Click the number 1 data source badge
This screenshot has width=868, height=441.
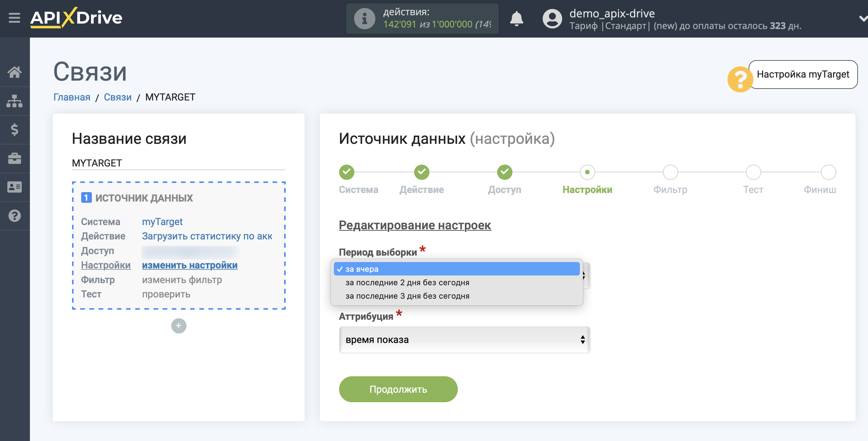point(86,198)
